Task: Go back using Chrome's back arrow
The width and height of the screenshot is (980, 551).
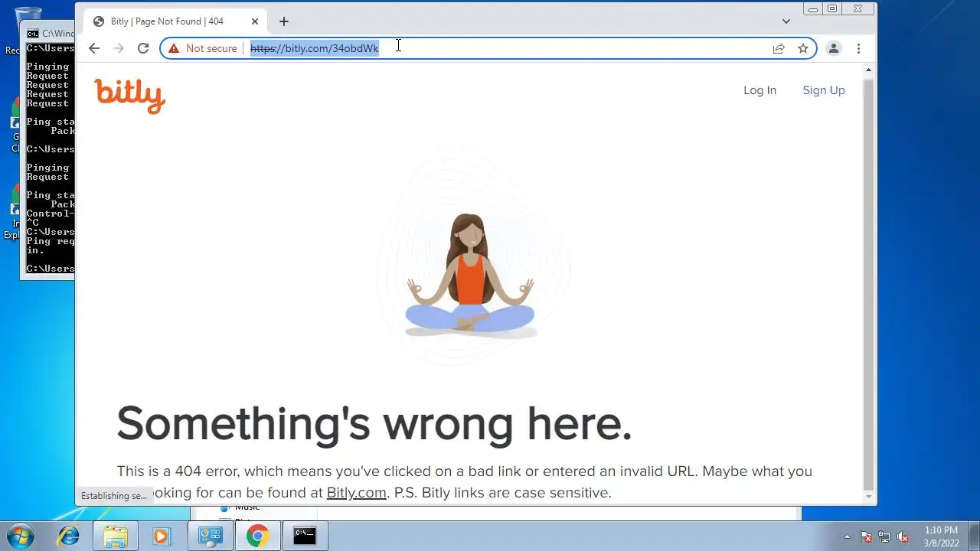Action: coord(93,48)
